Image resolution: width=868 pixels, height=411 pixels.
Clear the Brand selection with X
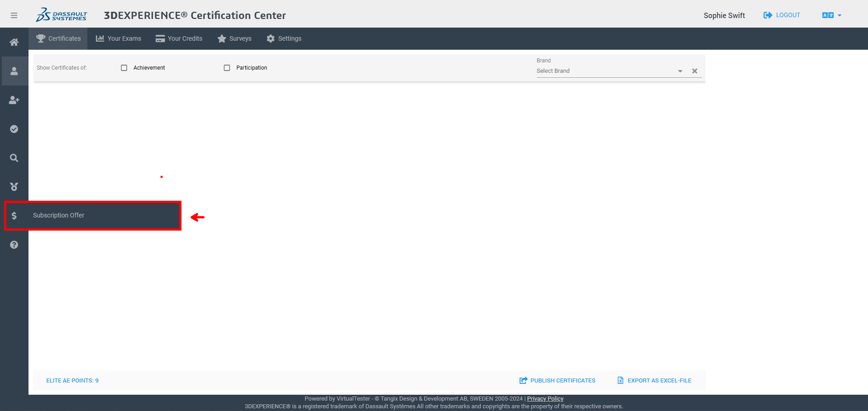(694, 71)
